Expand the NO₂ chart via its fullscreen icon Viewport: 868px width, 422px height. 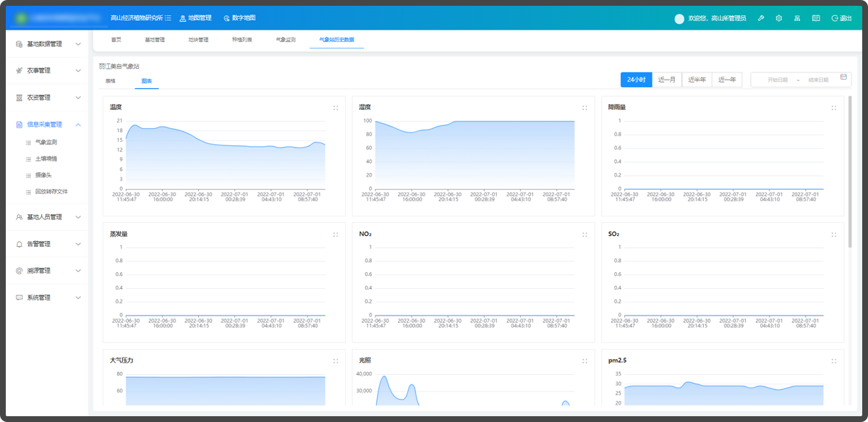pyautogui.click(x=584, y=235)
